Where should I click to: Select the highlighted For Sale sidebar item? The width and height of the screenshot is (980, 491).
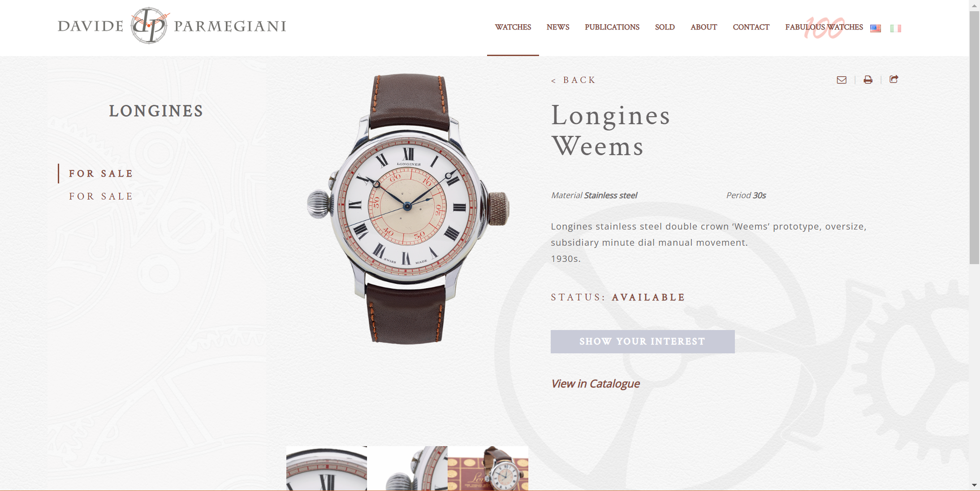pyautogui.click(x=101, y=174)
